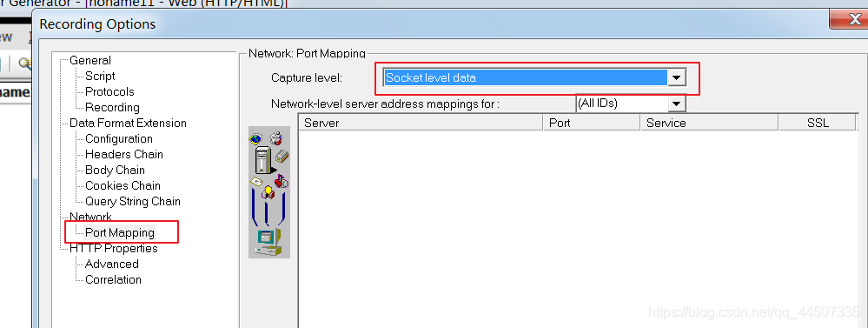The width and height of the screenshot is (868, 328).
Task: Open the Body Chain node
Action: 116,171
